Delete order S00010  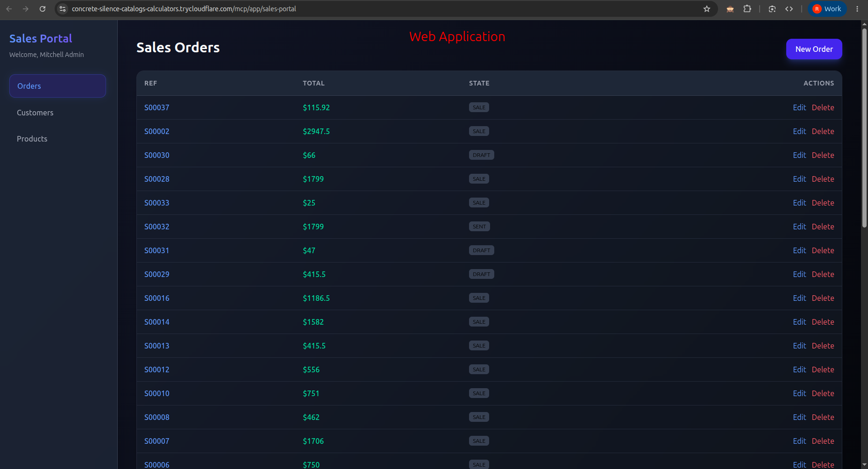(823, 393)
